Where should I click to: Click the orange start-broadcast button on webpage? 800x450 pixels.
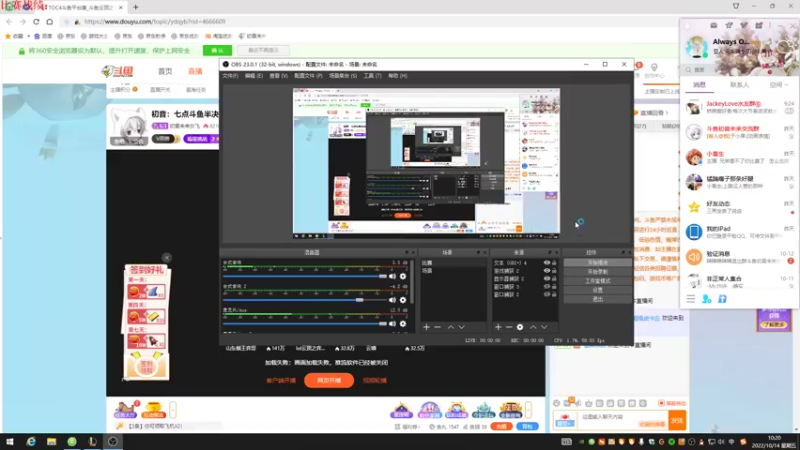coord(329,380)
